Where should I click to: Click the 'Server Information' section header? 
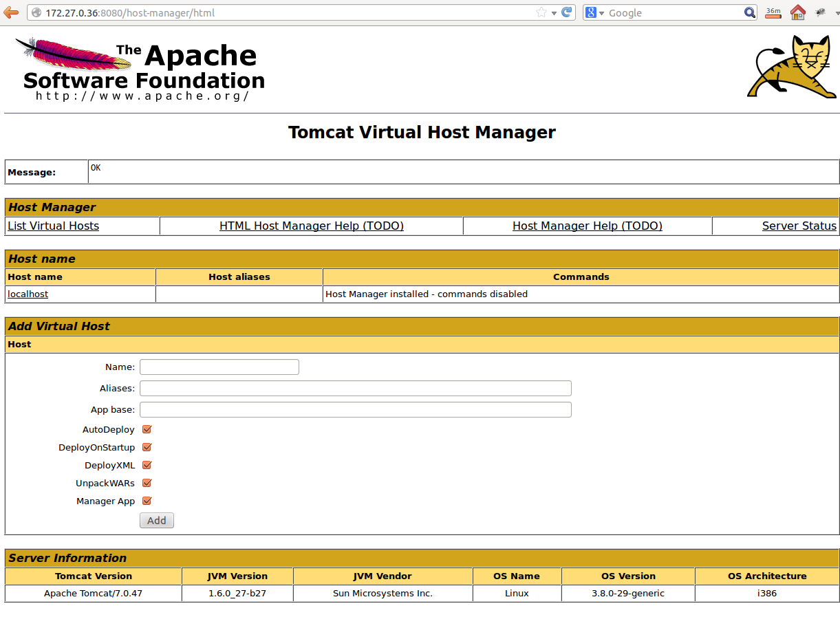422,558
